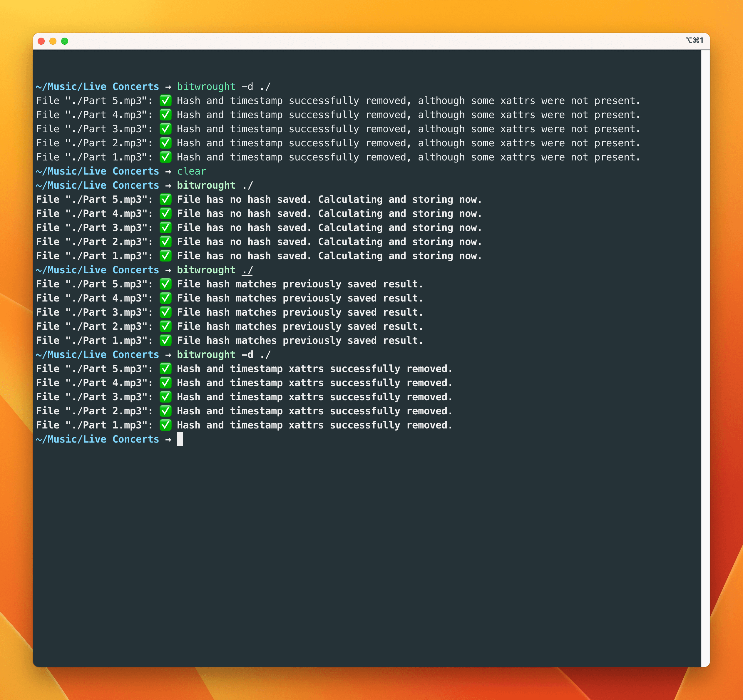Image resolution: width=743 pixels, height=700 pixels.
Task: Click the 'File hash matches previously saved result.' text for Part 4.mp3
Action: point(300,298)
